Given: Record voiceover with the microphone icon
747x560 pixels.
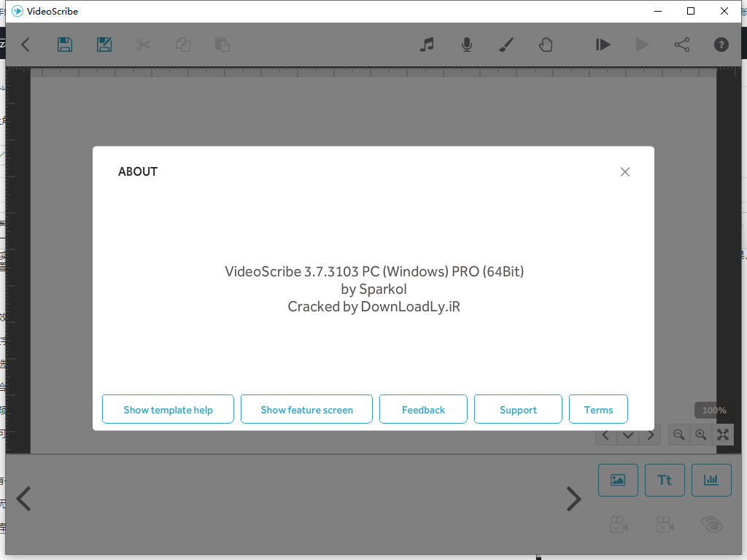Looking at the screenshot, I should (467, 44).
